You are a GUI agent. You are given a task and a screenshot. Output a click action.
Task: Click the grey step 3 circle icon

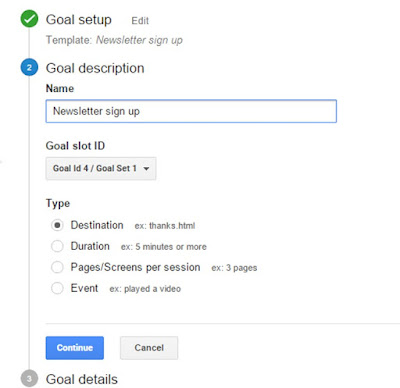[x=29, y=379]
